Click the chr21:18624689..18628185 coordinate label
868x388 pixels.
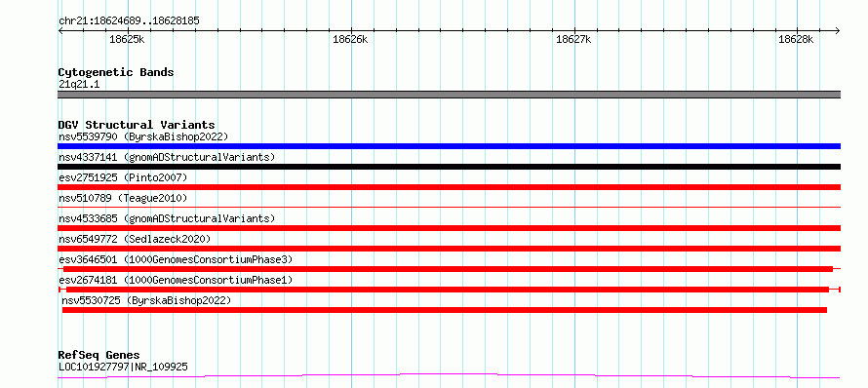tap(129, 21)
